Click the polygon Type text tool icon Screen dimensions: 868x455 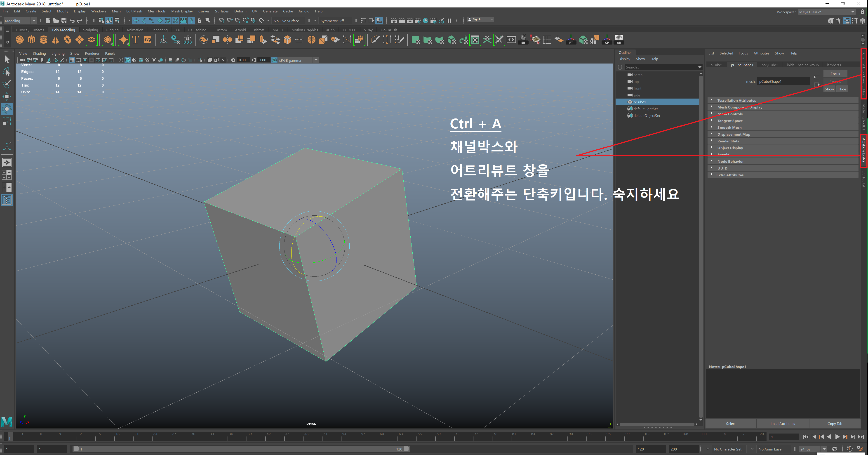coord(135,40)
